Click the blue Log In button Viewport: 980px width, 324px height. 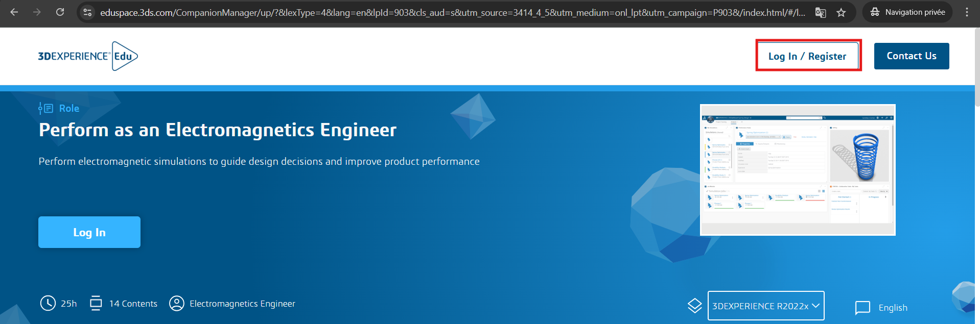click(x=89, y=232)
